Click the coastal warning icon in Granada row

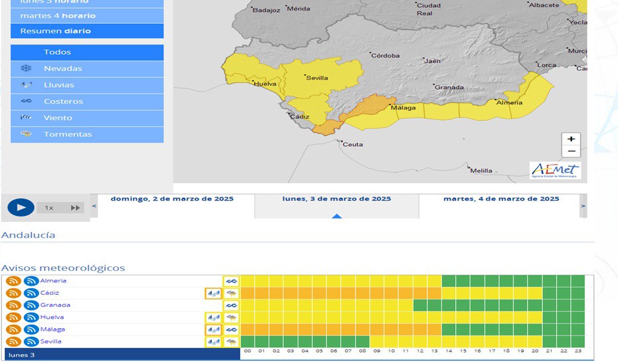231,306
